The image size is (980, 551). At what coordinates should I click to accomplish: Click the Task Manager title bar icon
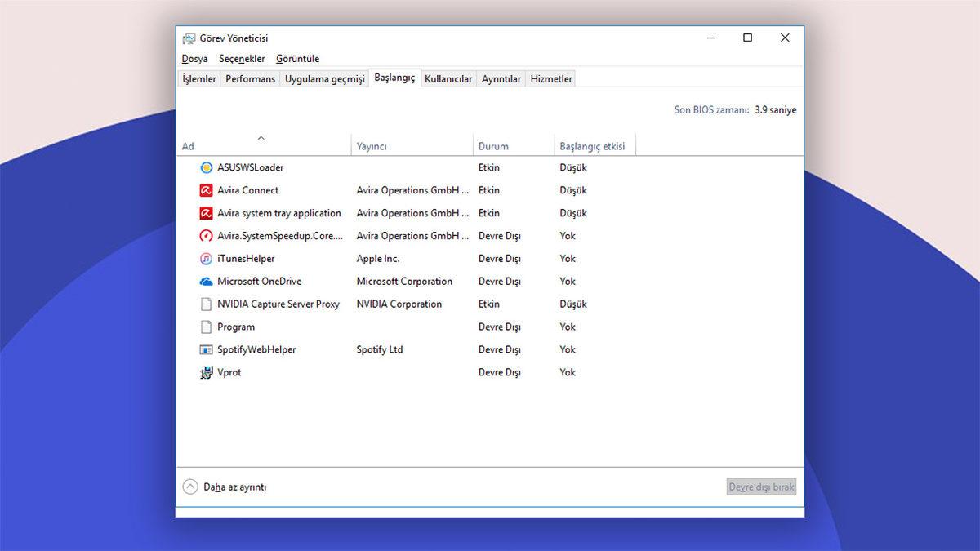tap(189, 38)
